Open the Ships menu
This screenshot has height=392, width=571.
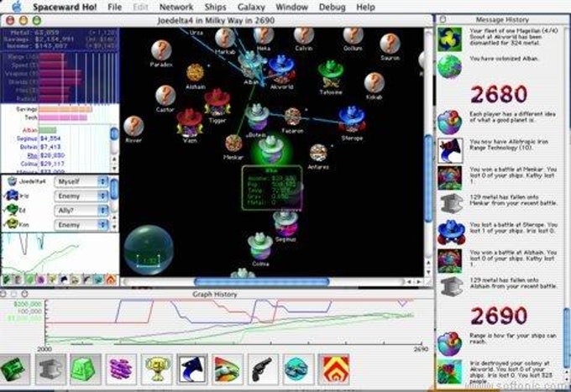pyautogui.click(x=215, y=7)
